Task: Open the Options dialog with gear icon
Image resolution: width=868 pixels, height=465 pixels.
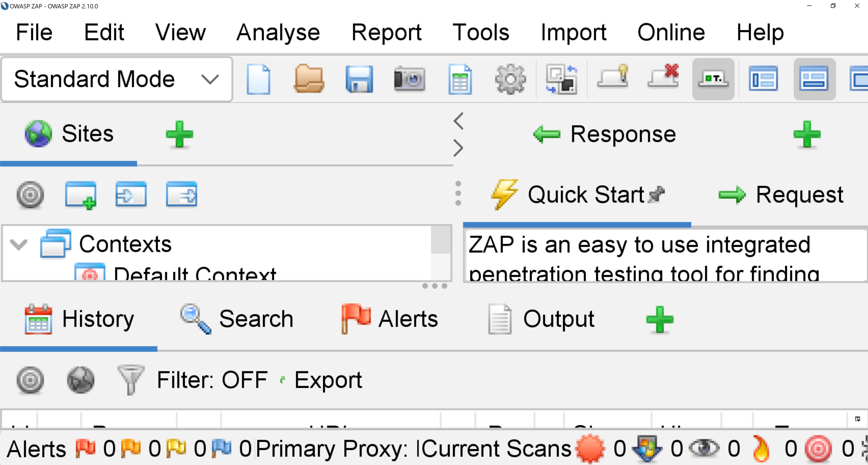Action: [x=510, y=79]
